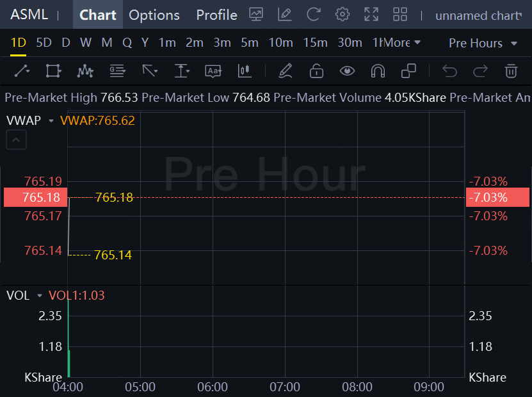Toggle the drawing lock icon
The width and height of the screenshot is (532, 397).
click(x=316, y=70)
